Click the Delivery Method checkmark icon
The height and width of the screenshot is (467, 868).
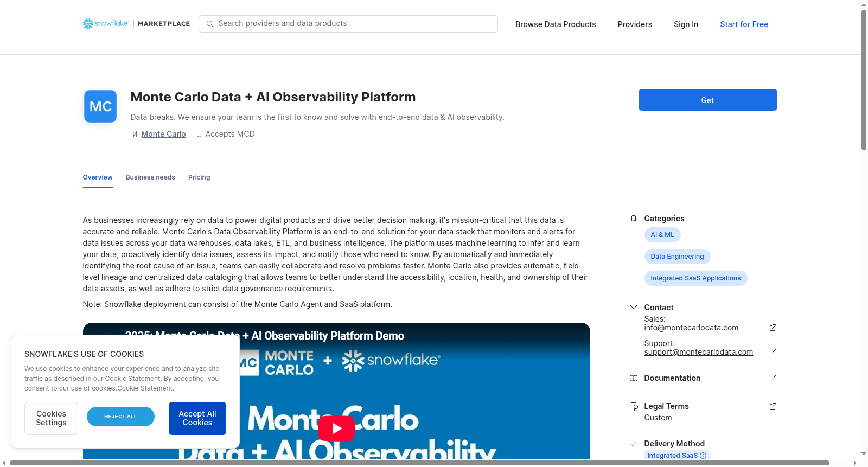coord(634,444)
